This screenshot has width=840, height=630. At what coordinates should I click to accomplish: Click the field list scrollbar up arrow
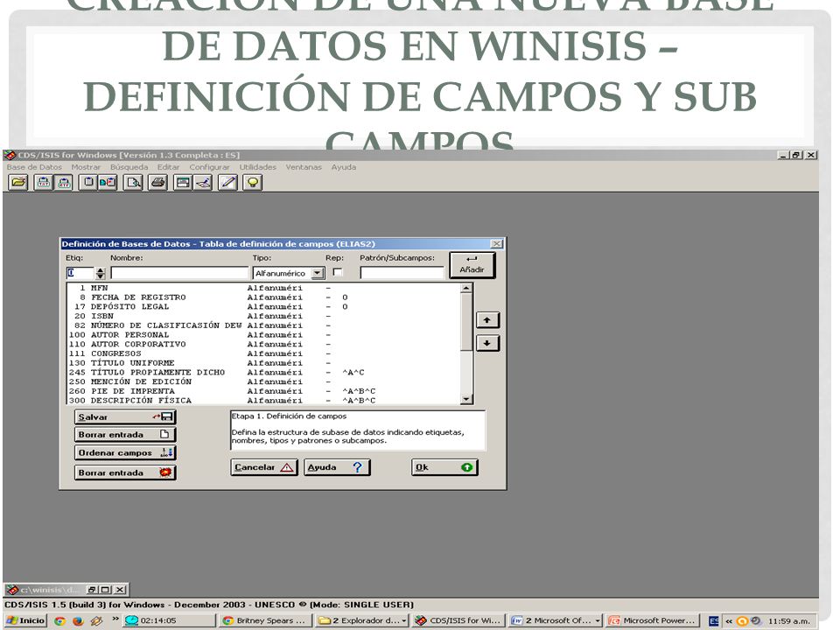click(466, 288)
